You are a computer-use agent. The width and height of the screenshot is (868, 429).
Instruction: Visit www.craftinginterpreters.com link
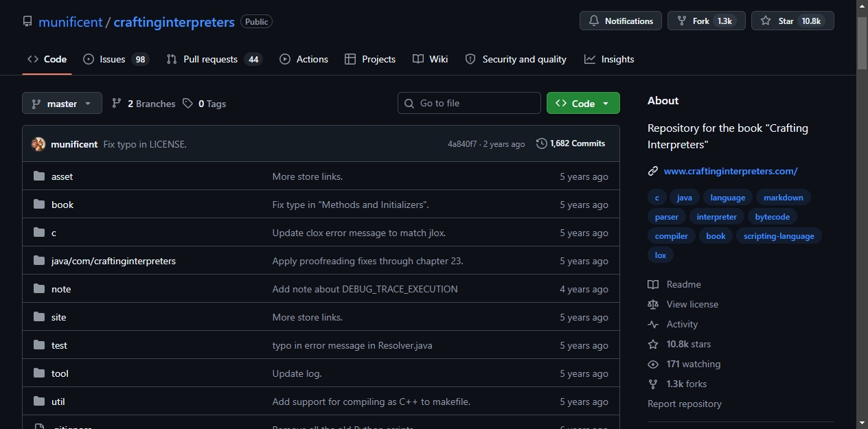point(731,171)
